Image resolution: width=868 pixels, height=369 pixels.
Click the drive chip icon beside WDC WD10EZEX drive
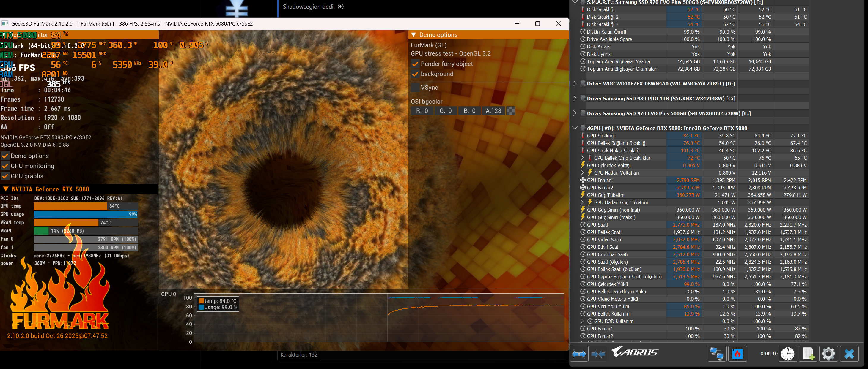tap(583, 83)
